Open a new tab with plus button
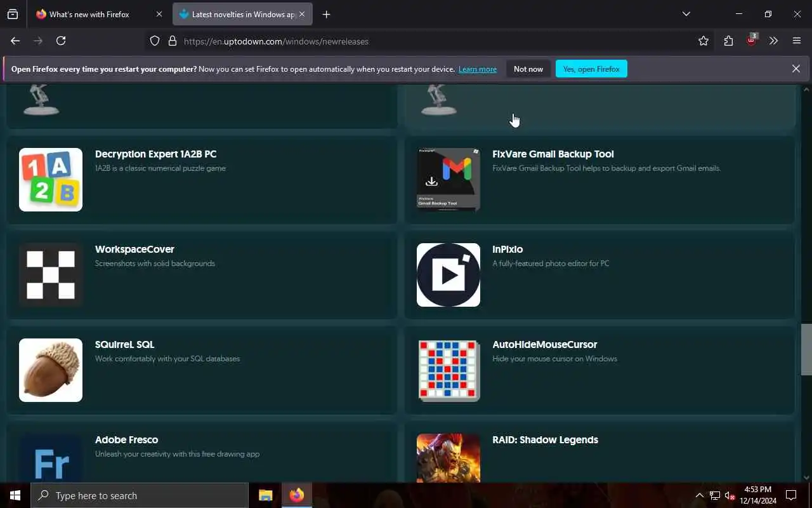This screenshot has height=508, width=812. pos(326,14)
